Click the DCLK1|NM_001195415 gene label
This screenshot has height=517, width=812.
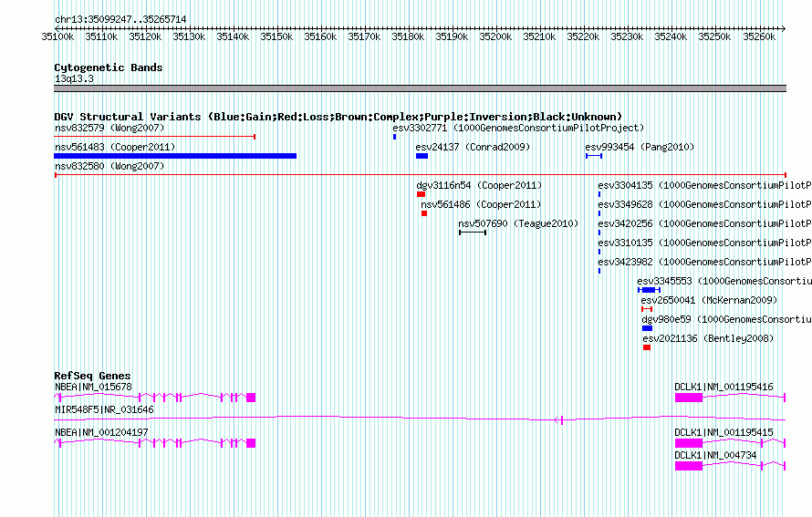click(724, 432)
